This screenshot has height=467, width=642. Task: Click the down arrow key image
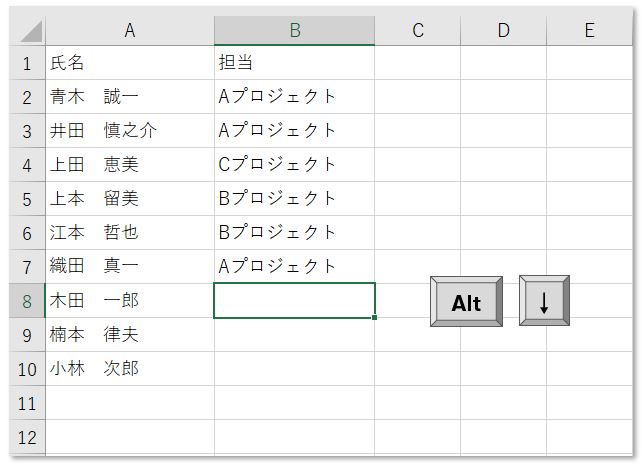click(x=544, y=301)
